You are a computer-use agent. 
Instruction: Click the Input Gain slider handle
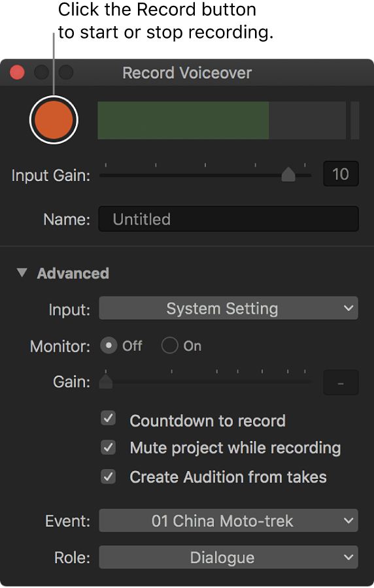tap(288, 174)
